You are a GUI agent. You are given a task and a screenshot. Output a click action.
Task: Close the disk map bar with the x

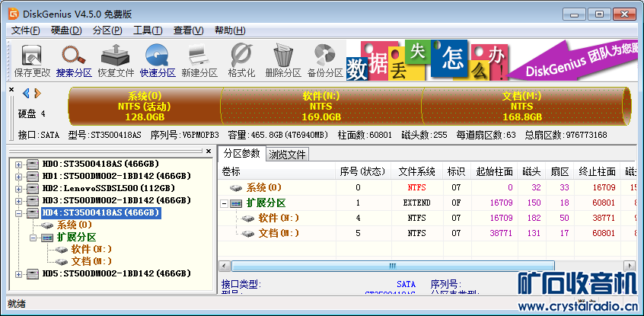[x=11, y=89]
